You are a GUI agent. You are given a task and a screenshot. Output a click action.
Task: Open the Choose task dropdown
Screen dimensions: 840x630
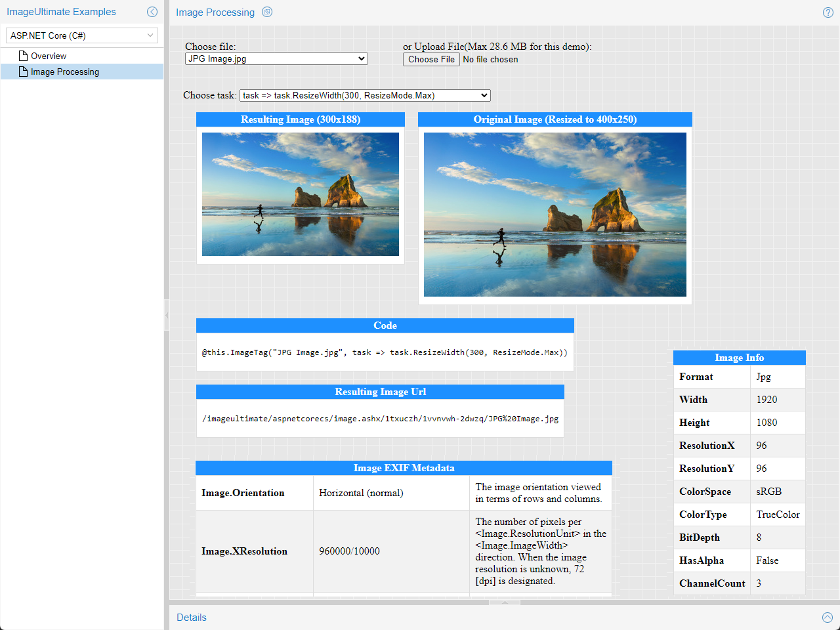pos(365,95)
